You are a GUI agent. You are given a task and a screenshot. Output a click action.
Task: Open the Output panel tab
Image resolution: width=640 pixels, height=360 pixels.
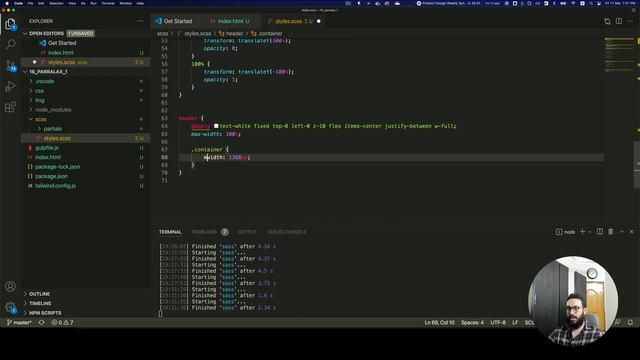click(x=247, y=232)
